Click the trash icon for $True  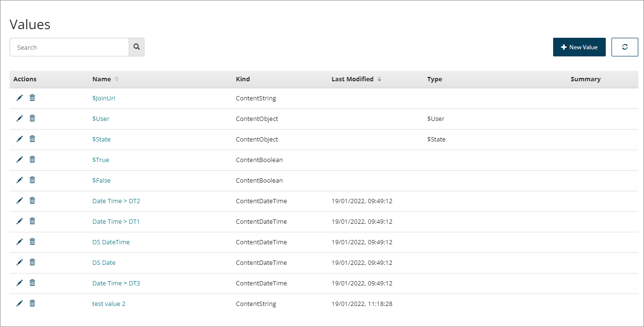(x=32, y=160)
